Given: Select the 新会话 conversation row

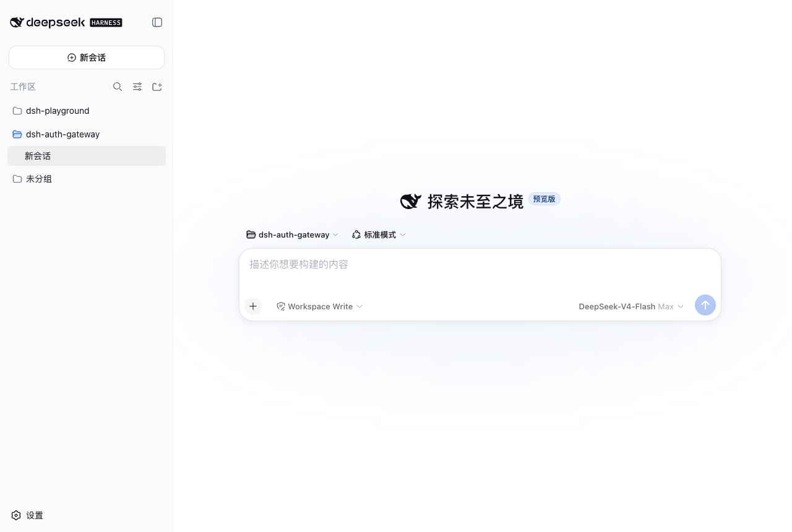Looking at the screenshot, I should pyautogui.click(x=87, y=156).
